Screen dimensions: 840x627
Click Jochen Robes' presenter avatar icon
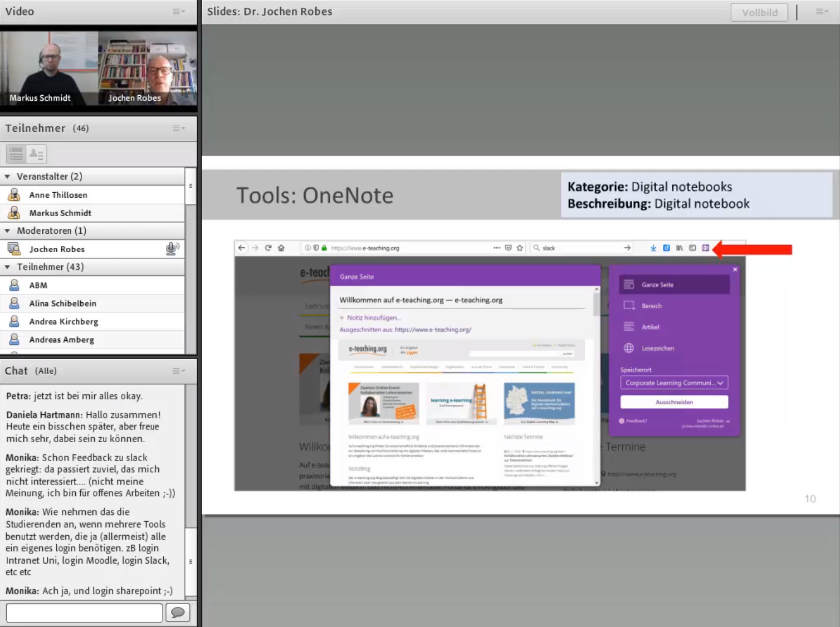point(14,249)
